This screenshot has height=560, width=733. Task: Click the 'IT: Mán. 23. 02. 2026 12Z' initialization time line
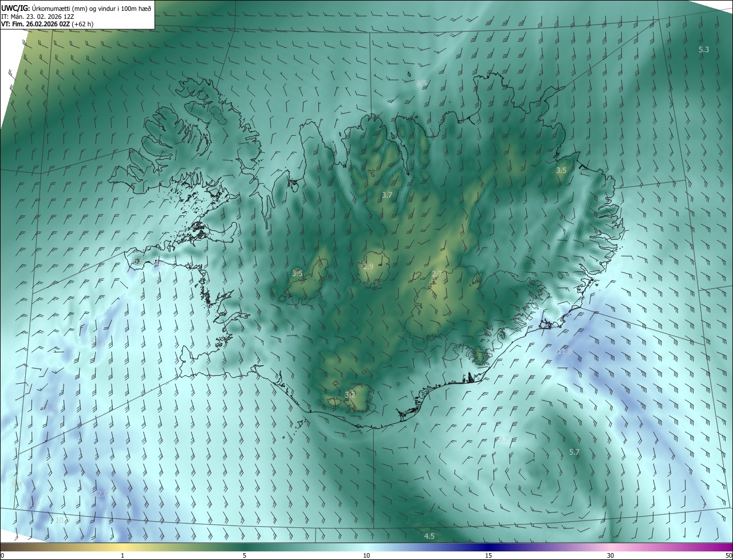(x=38, y=16)
